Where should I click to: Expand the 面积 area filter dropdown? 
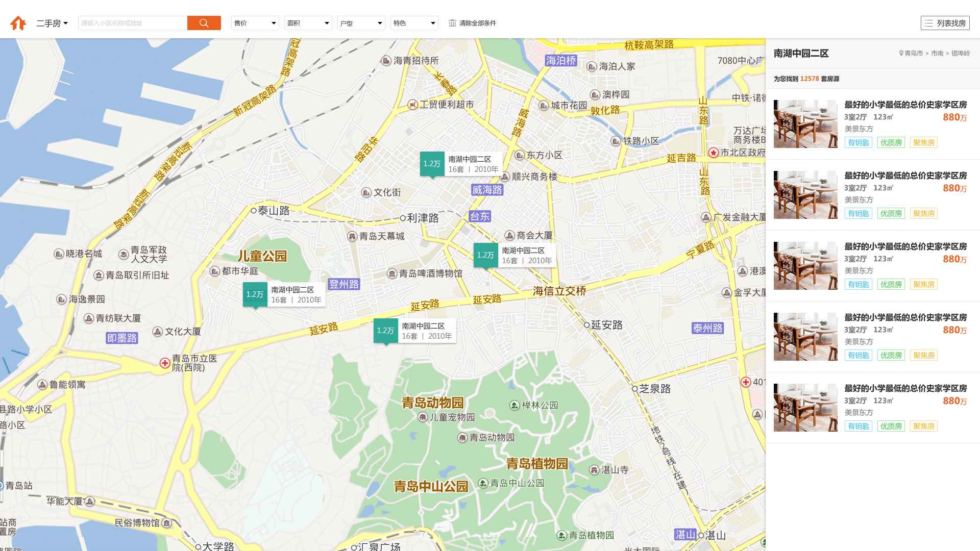point(308,23)
